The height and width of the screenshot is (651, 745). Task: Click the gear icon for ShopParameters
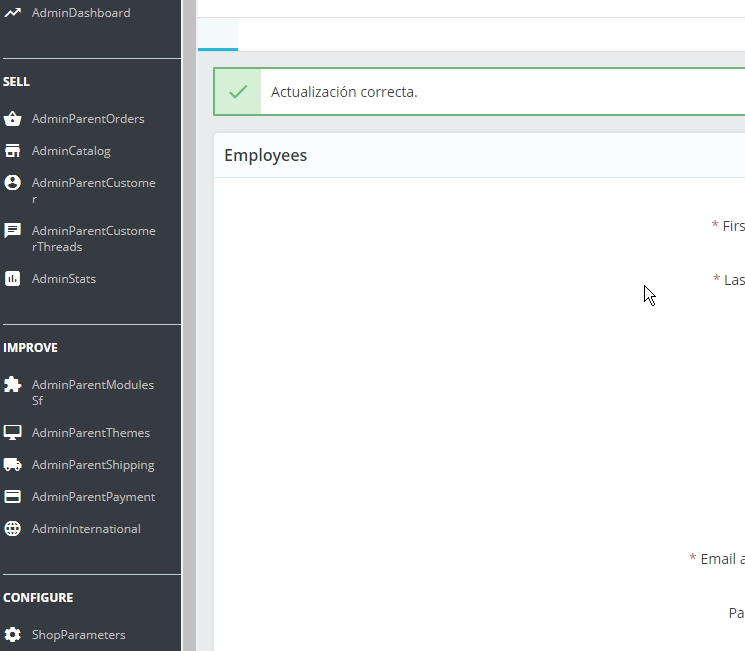(x=12, y=634)
